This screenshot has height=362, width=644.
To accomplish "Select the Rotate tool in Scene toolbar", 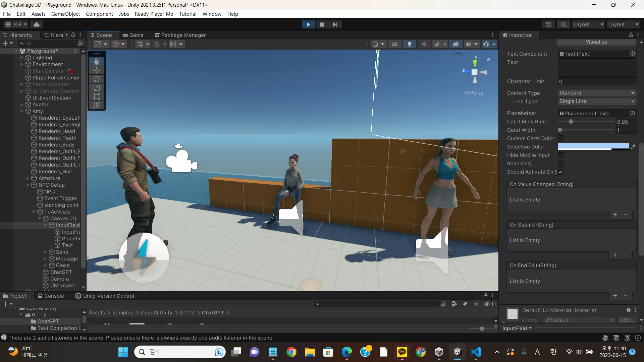I will coord(97,79).
